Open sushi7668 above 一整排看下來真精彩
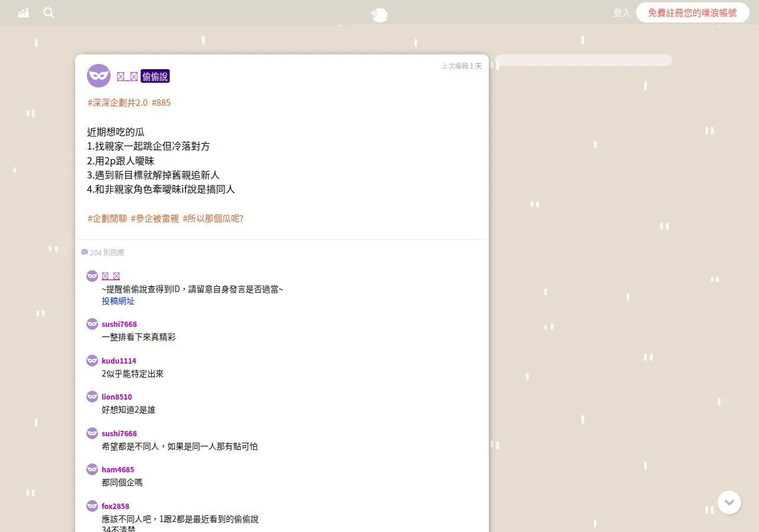This screenshot has height=532, width=759. click(x=119, y=324)
